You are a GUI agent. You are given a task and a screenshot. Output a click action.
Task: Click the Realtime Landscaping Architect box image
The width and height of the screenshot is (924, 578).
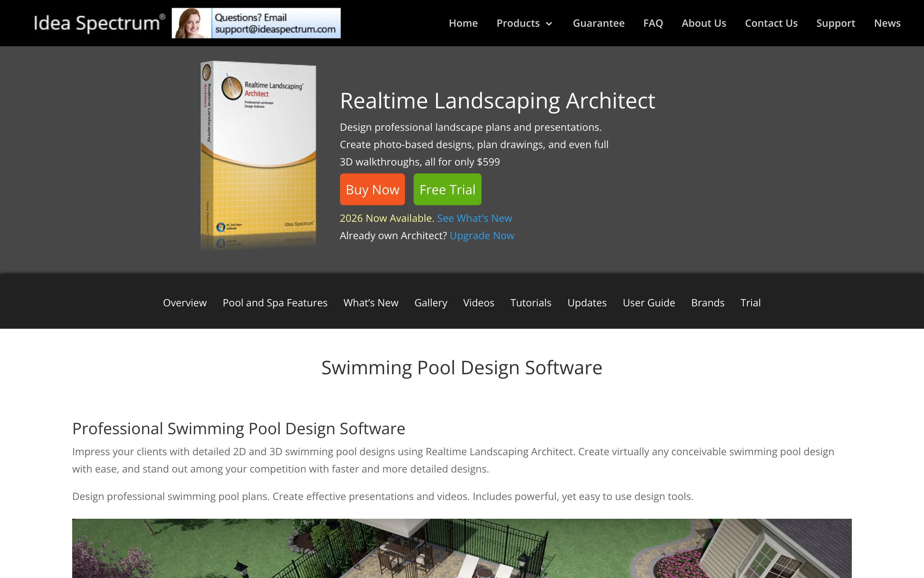click(x=258, y=155)
